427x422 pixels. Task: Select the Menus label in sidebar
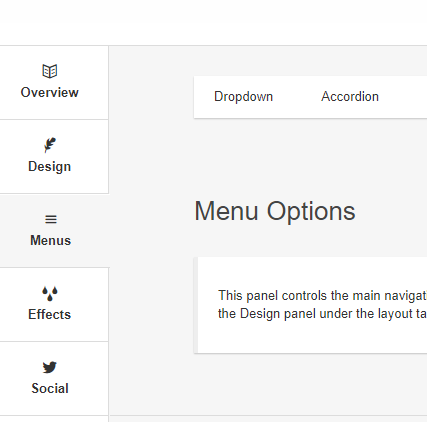pyautogui.click(x=51, y=240)
